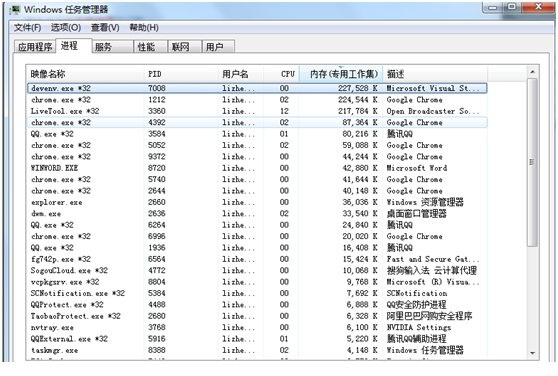558x376 pixels.
Task: Select chrome.exe with PID 1212
Action: point(257,100)
